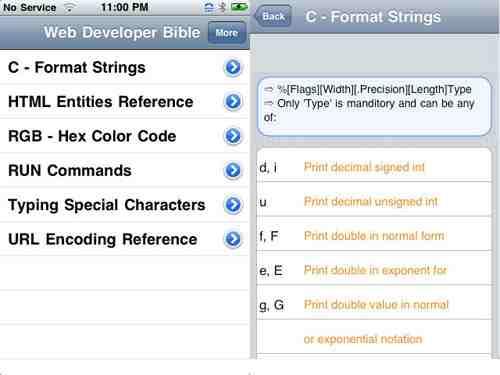500x375 pixels.
Task: Tap the More button in header
Action: pyautogui.click(x=227, y=33)
